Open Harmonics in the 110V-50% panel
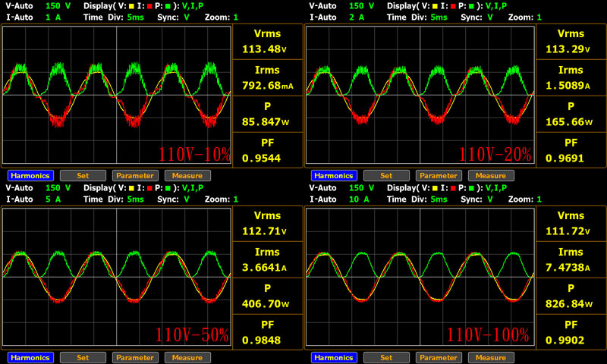Screen dimensions: 607x364 click(30, 358)
